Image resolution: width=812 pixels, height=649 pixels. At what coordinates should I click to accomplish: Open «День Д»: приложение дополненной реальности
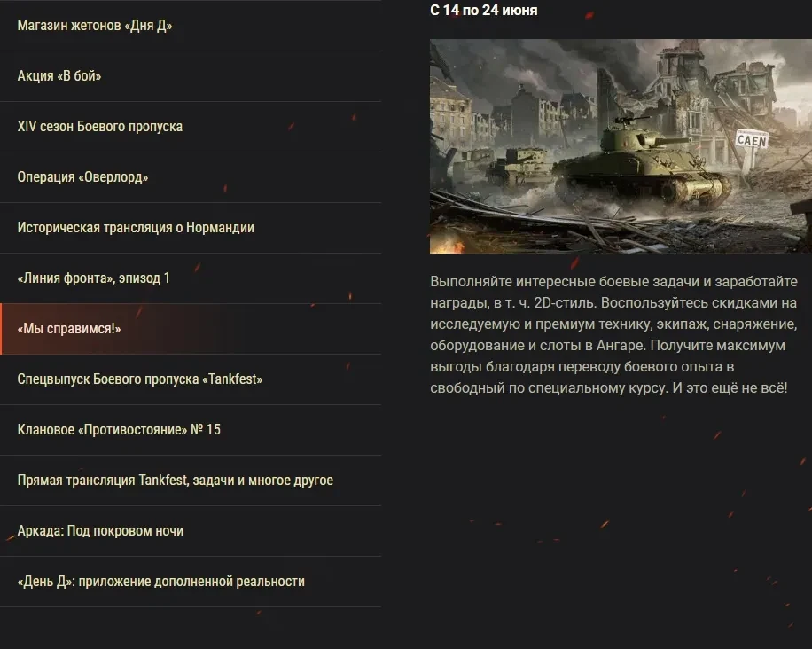click(x=191, y=582)
